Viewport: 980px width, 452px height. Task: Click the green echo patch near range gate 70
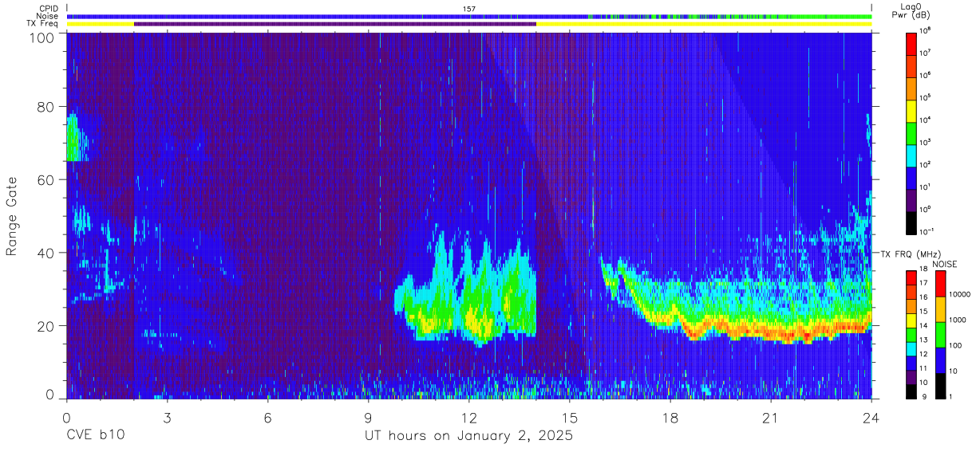click(73, 140)
